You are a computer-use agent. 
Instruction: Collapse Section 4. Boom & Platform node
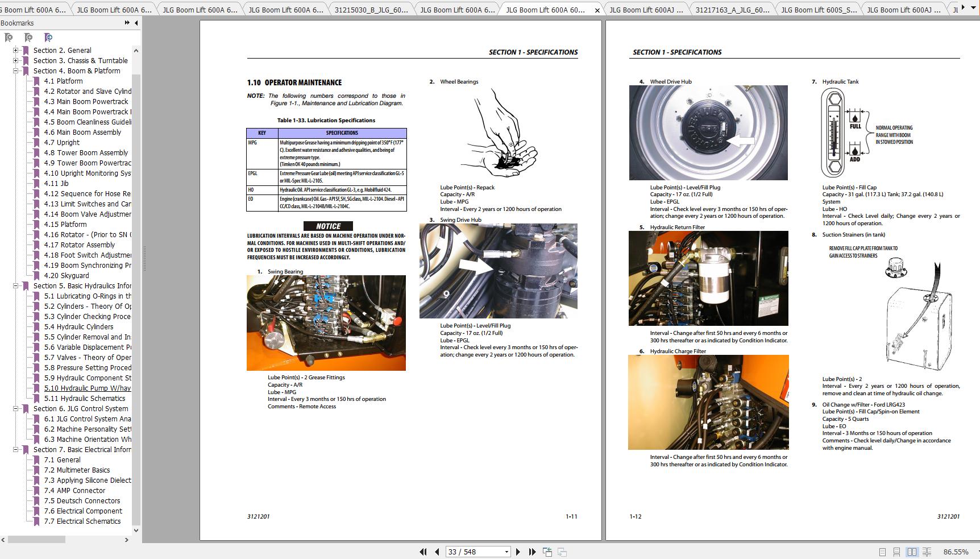pos(16,71)
